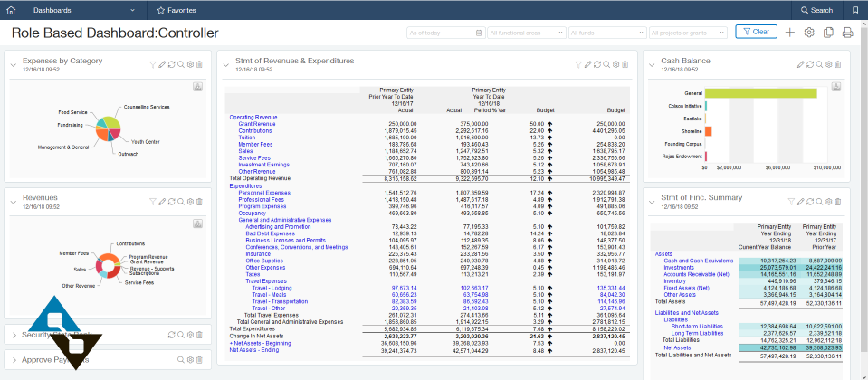The image size is (868, 380).
Task: Select the Shoreline bar in Cash Balance chart
Action: click(708, 131)
